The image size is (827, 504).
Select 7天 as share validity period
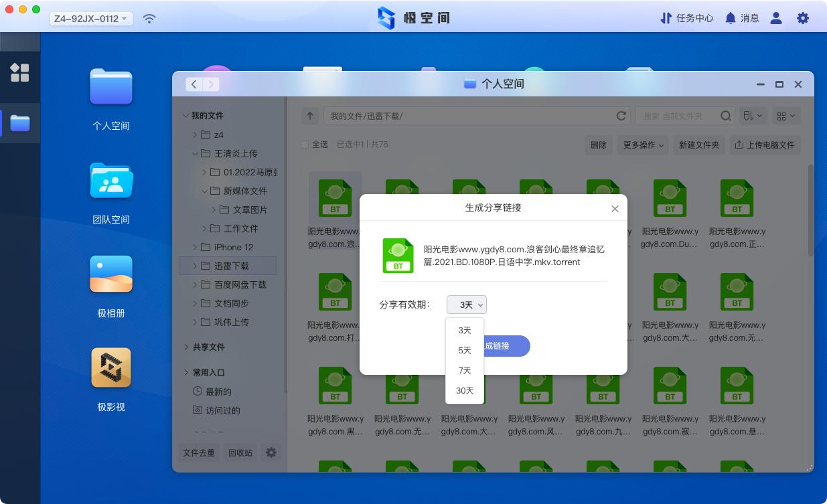pos(464,370)
